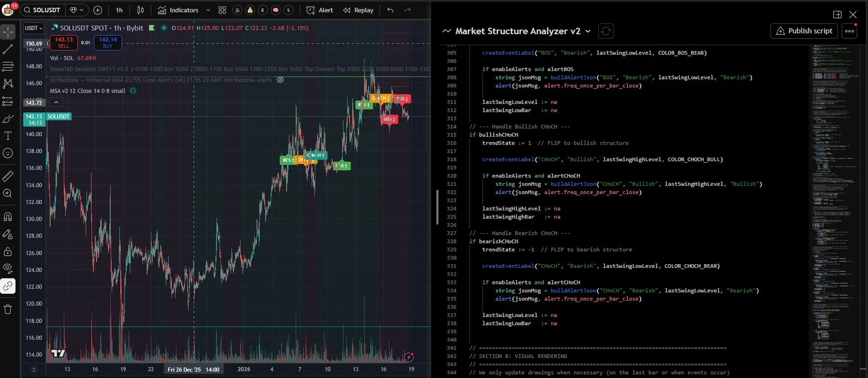The image size is (868, 378).
Task: Select the crosshair cursor tool
Action: 8,32
